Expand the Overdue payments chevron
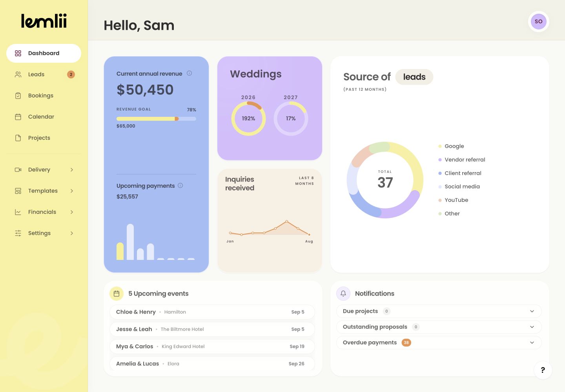The height and width of the screenshot is (392, 565). [532, 343]
